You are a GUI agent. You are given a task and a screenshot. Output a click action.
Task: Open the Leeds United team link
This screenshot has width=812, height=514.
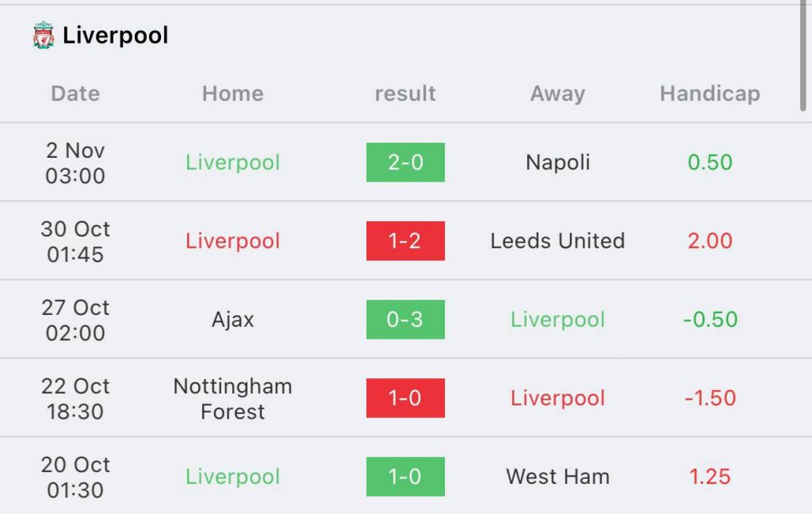pos(557,241)
